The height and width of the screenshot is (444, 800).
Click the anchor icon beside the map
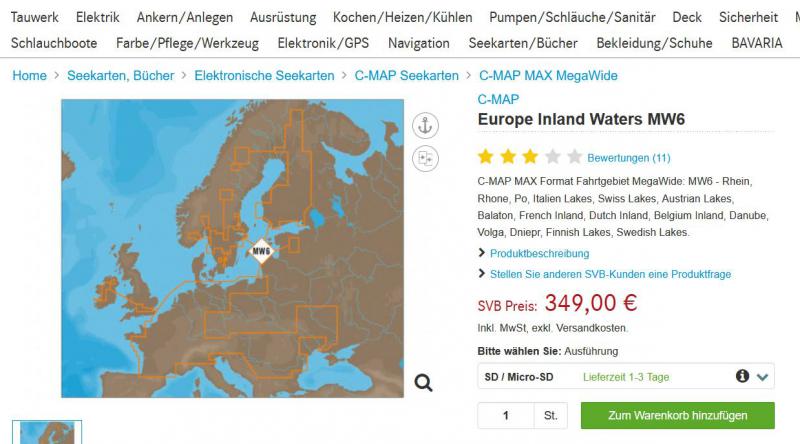pyautogui.click(x=425, y=126)
